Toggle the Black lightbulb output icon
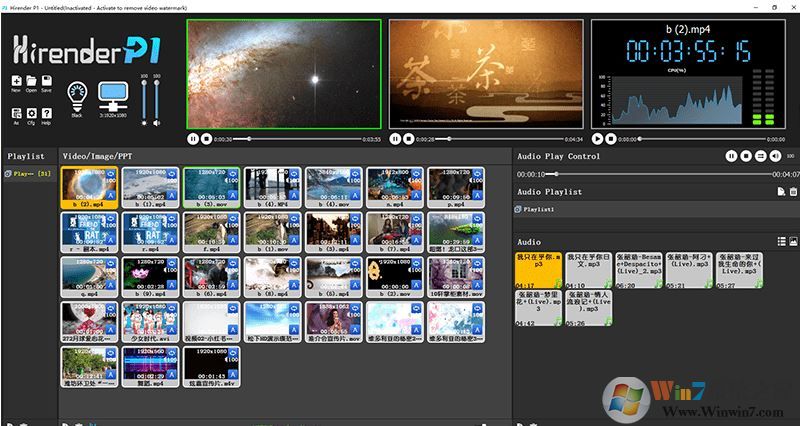Image resolution: width=800 pixels, height=426 pixels. [x=77, y=97]
